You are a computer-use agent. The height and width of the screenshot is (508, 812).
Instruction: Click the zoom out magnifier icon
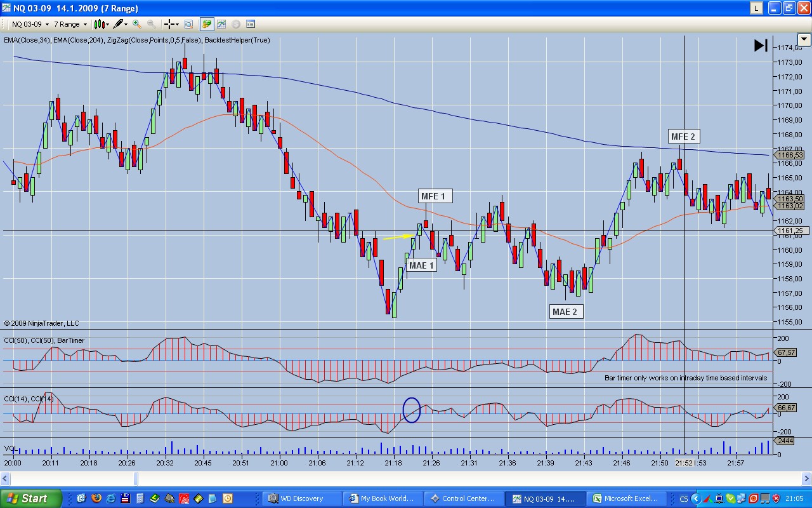click(x=152, y=24)
